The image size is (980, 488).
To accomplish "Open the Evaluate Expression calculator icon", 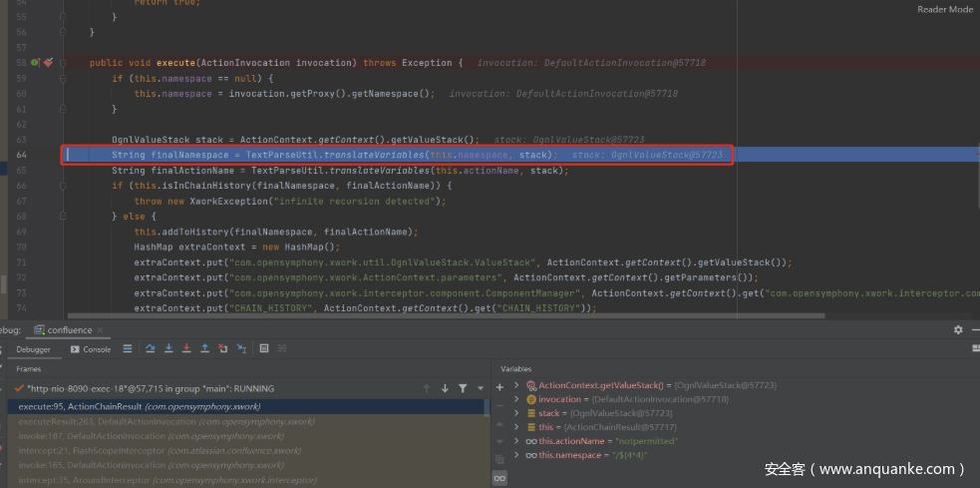I will [263, 348].
